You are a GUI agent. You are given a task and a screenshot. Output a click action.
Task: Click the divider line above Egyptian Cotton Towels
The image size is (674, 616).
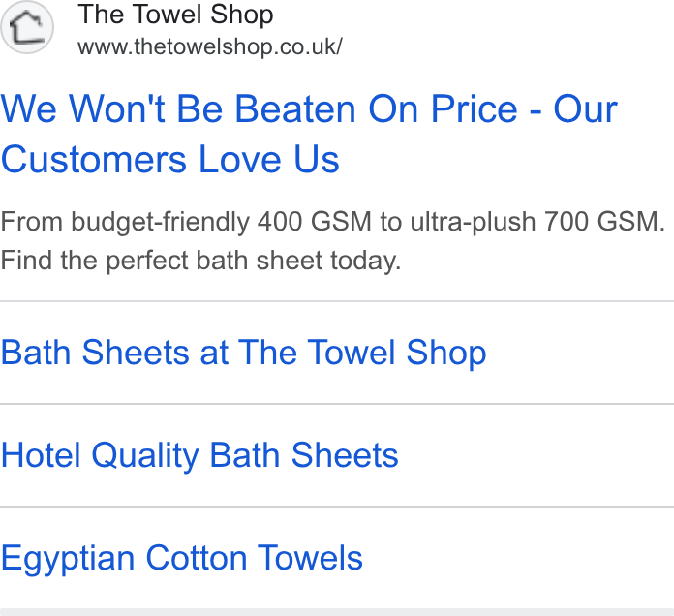(337, 507)
